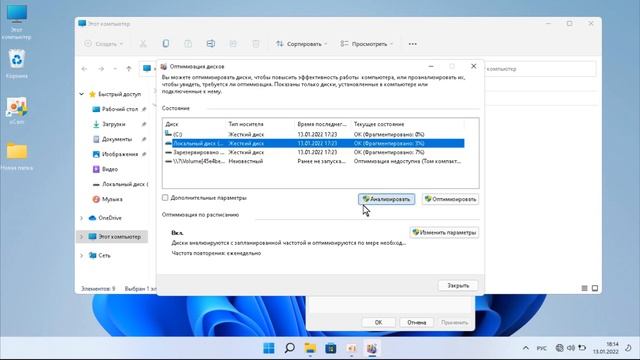Open Локальный диск in navigation pane

point(120,184)
